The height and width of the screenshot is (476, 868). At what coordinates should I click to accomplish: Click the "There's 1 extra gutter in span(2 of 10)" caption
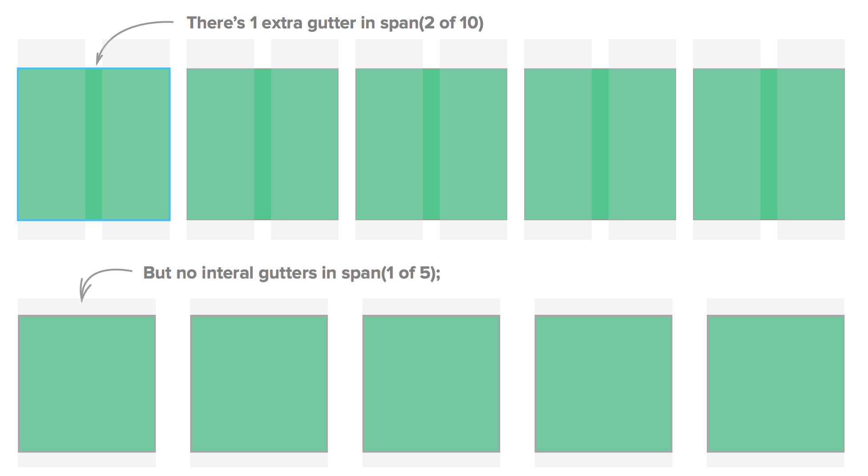(x=335, y=23)
